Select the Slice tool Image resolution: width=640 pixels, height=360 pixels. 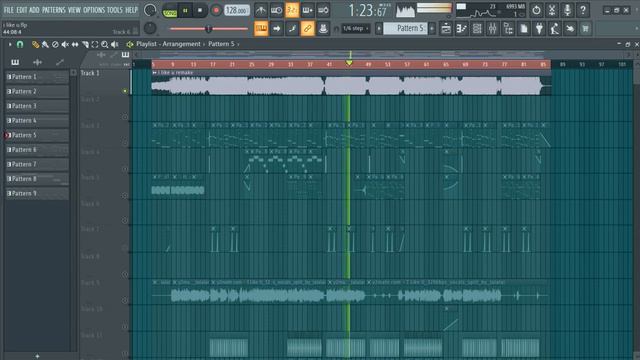point(85,44)
